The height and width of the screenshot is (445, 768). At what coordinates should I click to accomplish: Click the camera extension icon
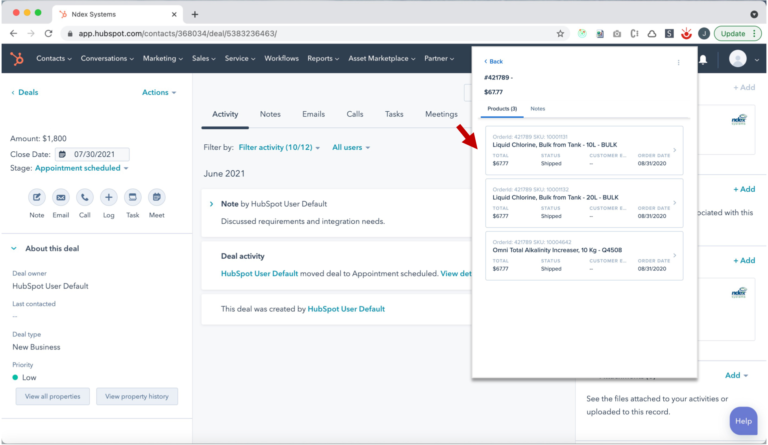617,34
